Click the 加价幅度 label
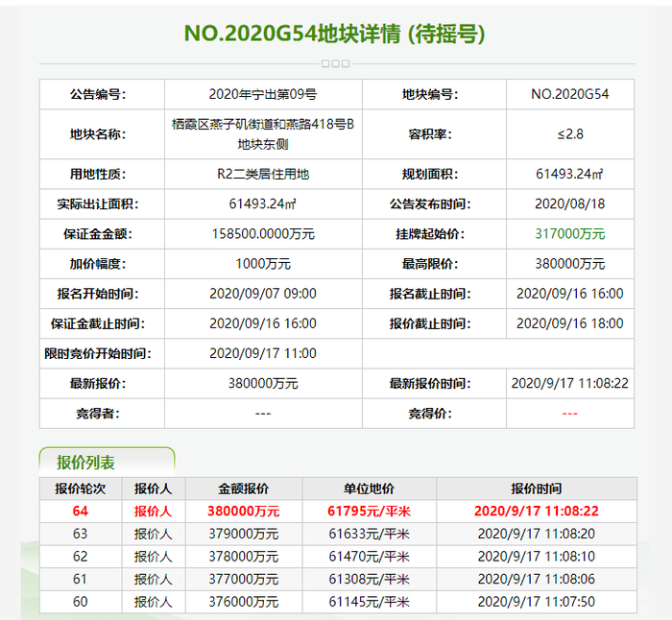 (x=98, y=264)
